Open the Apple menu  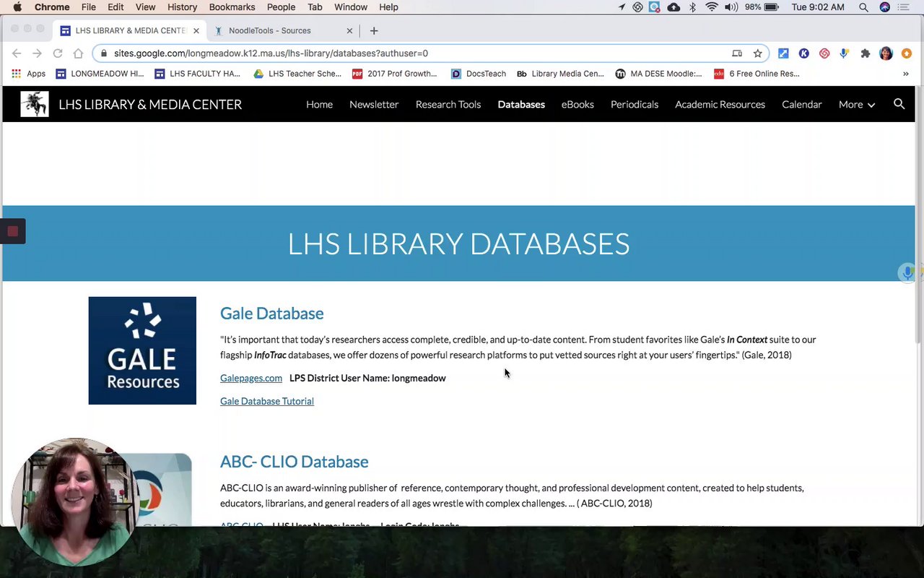click(17, 7)
